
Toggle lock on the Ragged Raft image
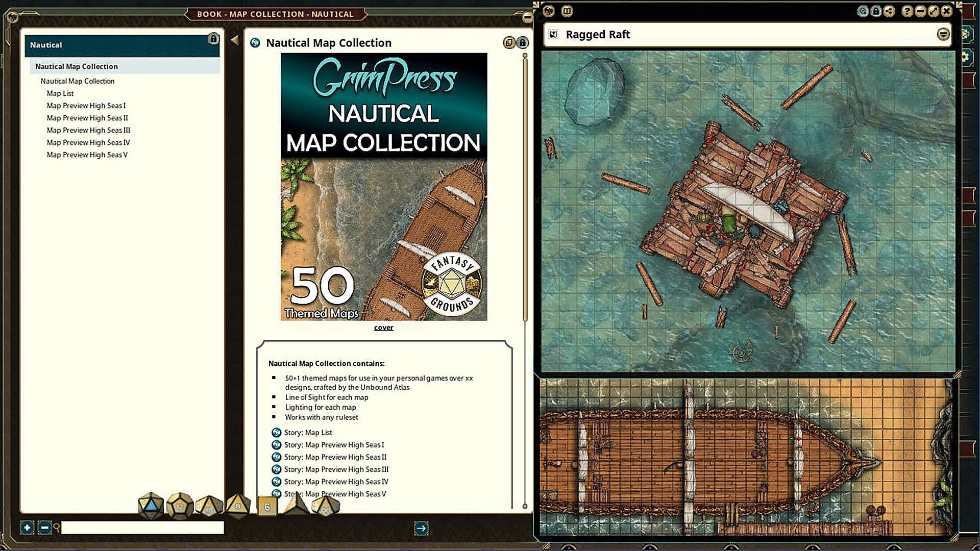pos(876,11)
